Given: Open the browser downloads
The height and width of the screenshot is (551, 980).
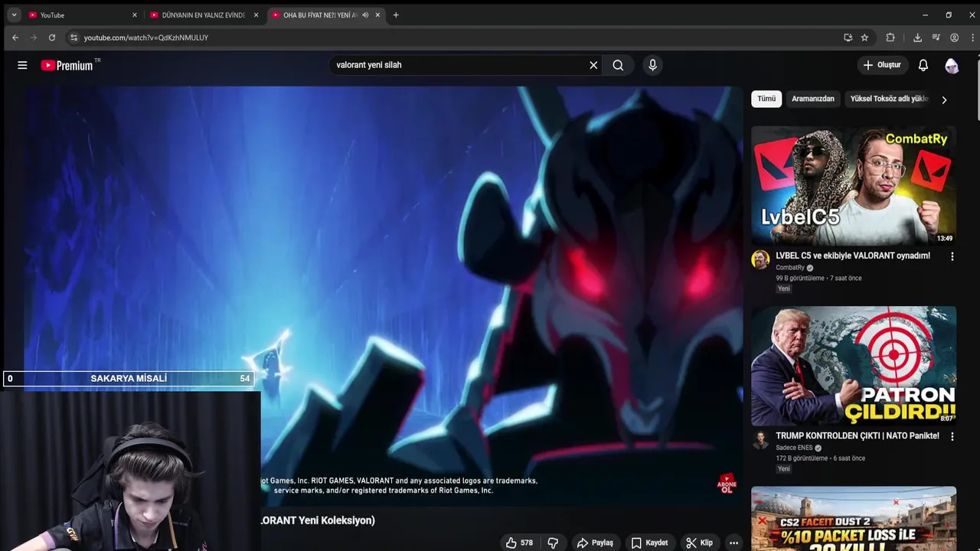Looking at the screenshot, I should coord(917,37).
